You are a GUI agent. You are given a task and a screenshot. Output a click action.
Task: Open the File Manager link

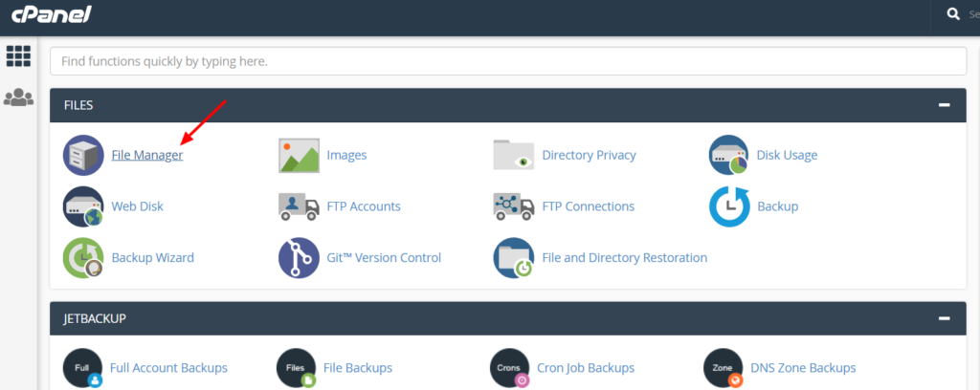tap(147, 155)
